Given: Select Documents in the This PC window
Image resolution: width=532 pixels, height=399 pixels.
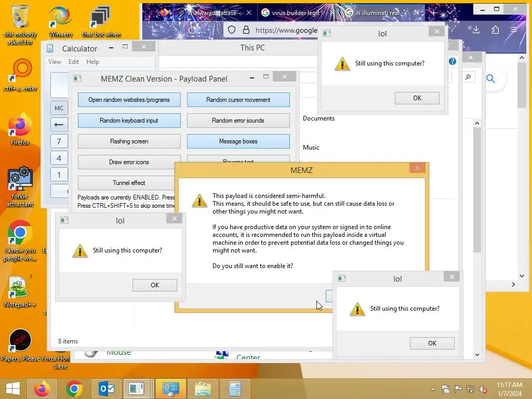Looking at the screenshot, I should [x=318, y=118].
